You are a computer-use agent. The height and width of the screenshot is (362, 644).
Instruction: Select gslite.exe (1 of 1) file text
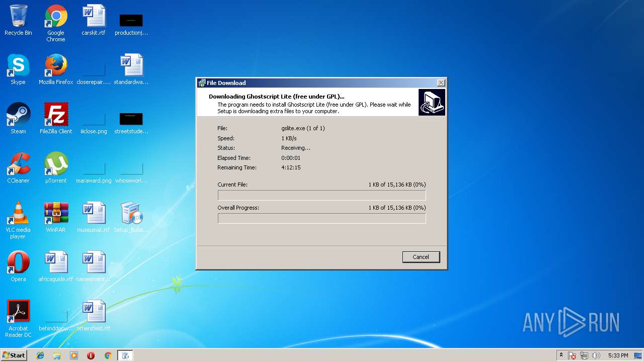click(303, 128)
